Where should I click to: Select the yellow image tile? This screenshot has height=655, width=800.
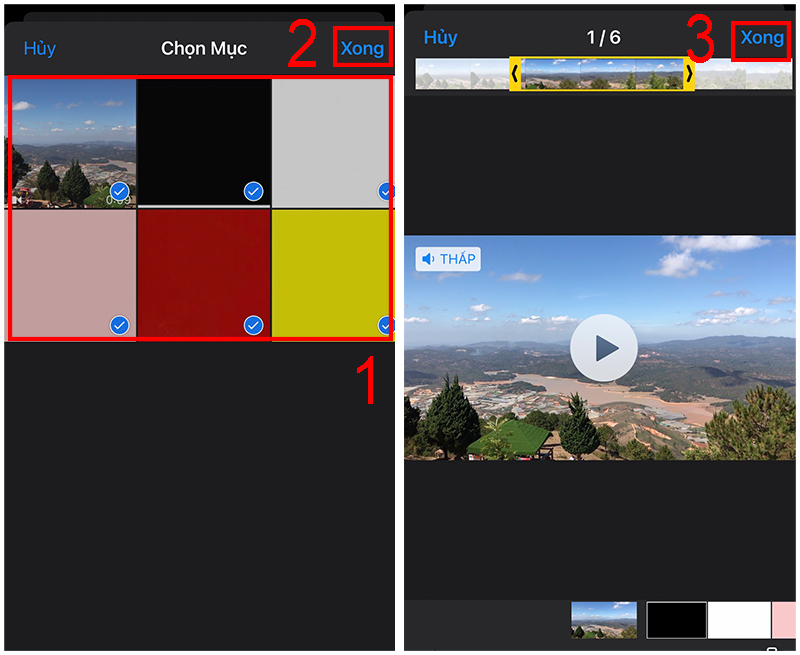[332, 274]
